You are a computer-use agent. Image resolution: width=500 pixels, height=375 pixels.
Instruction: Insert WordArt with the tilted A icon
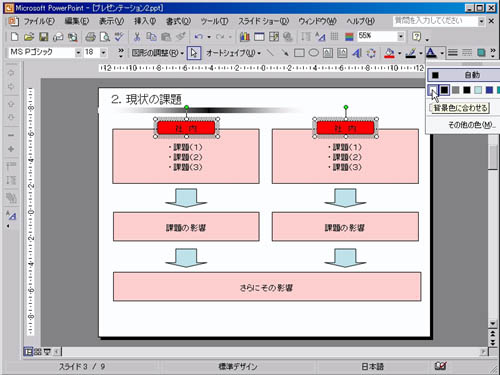(357, 53)
